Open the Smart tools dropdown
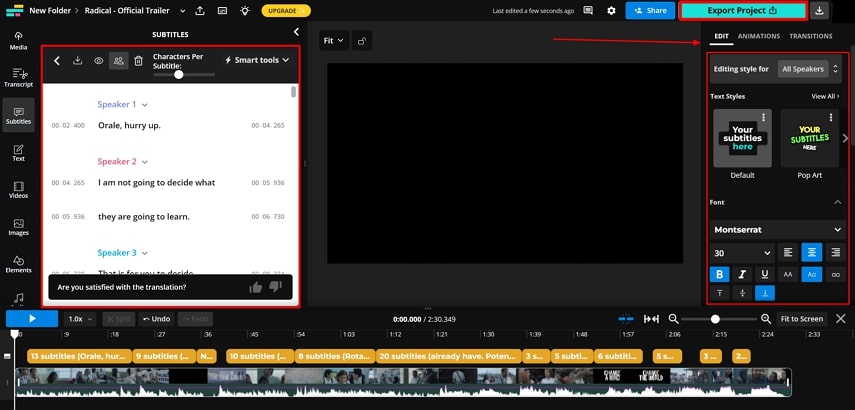This screenshot has height=410, width=855. point(257,60)
